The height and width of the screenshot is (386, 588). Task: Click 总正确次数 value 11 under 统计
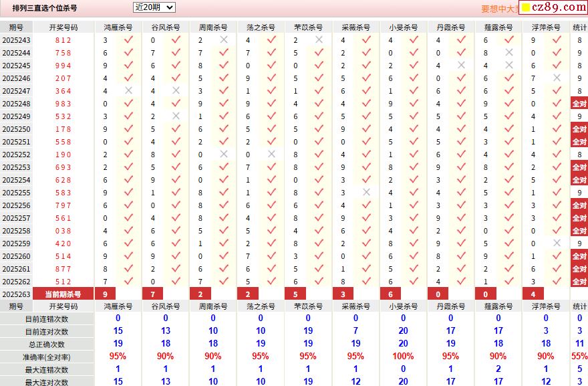coord(579,344)
